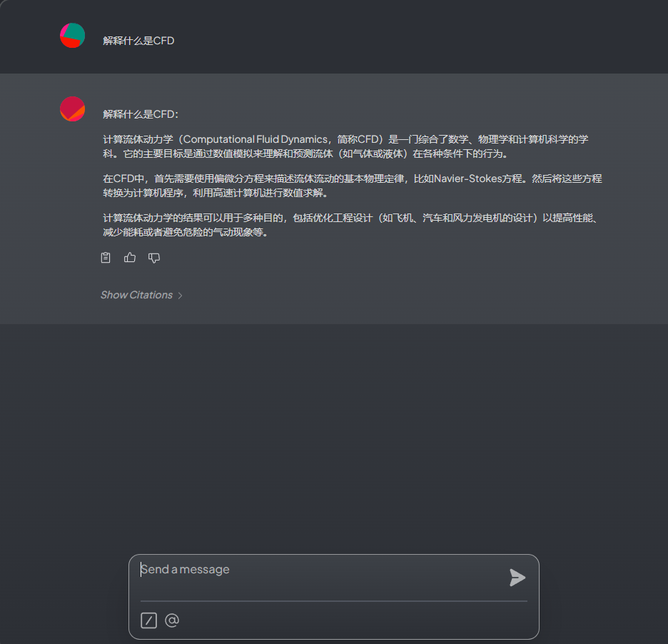This screenshot has width=668, height=644.
Task: Send the message with the arrow icon
Action: coord(517,578)
